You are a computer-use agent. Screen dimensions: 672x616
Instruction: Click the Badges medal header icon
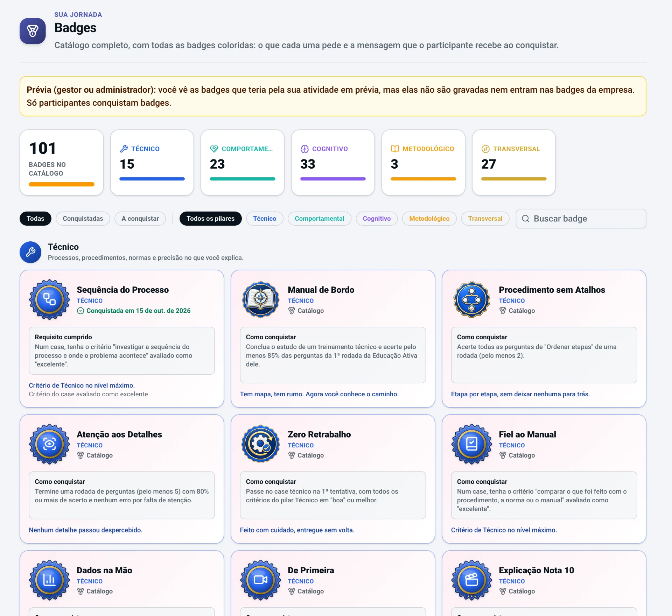click(x=33, y=31)
